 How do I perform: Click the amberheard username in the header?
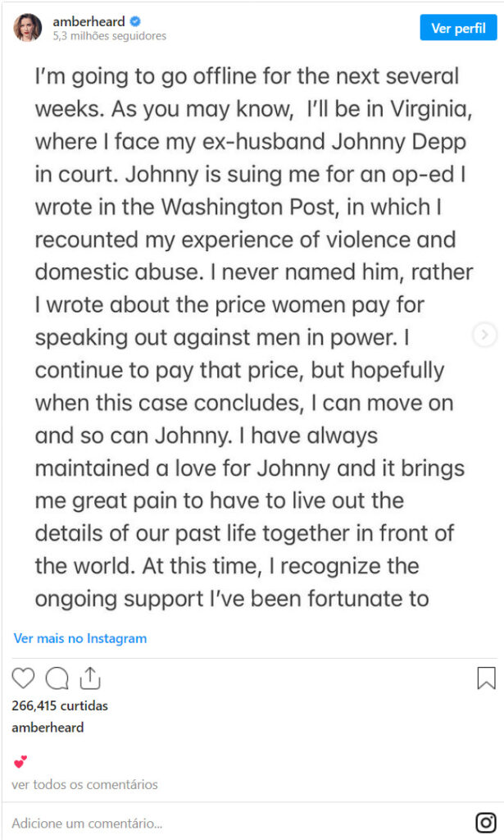pos(89,22)
